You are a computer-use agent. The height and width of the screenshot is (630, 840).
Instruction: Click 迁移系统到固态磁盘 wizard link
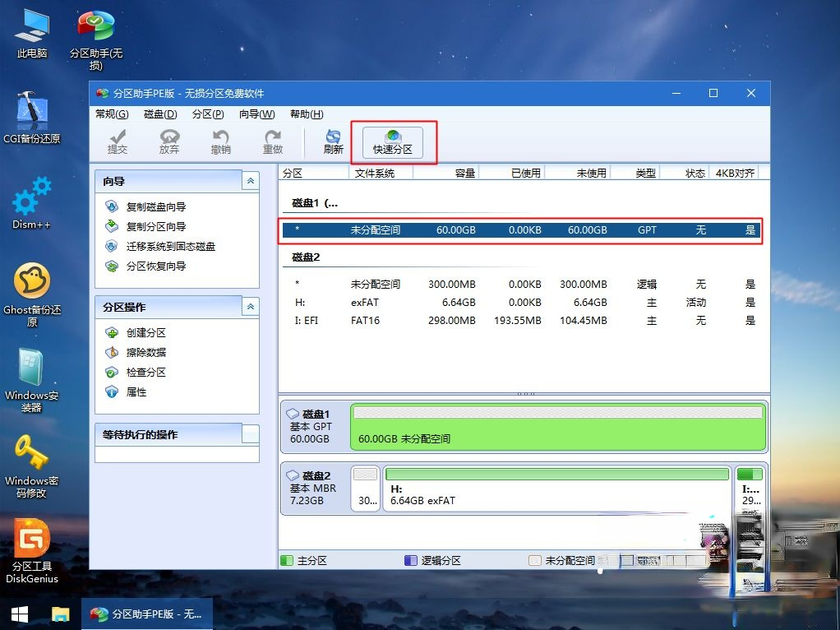[x=170, y=247]
